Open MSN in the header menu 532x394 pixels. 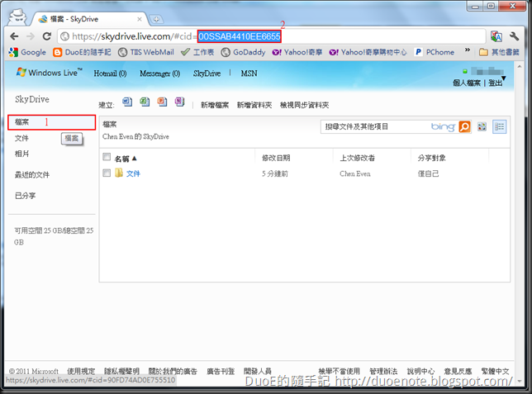point(249,74)
